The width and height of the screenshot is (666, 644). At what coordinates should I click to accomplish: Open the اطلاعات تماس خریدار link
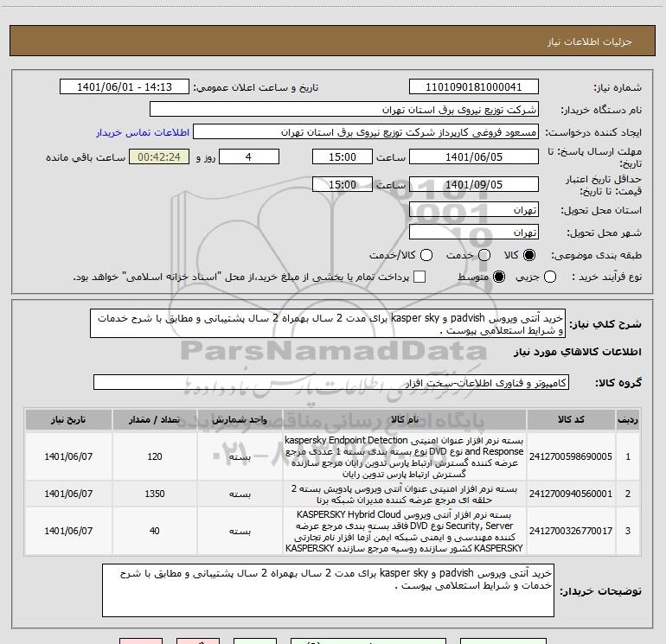[x=143, y=132]
